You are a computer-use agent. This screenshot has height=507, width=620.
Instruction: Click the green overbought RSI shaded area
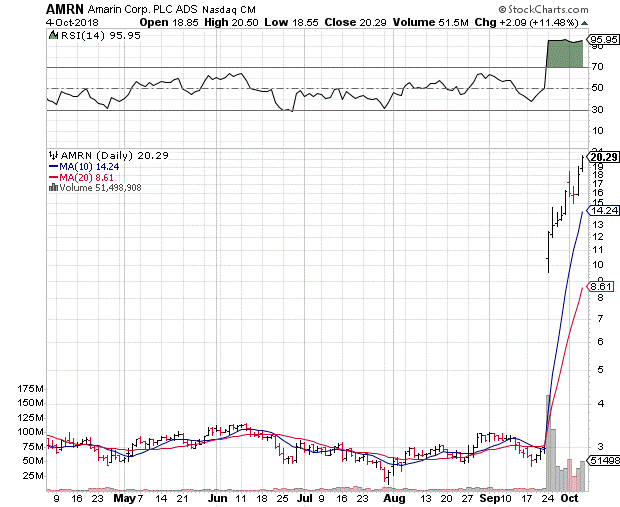point(564,53)
